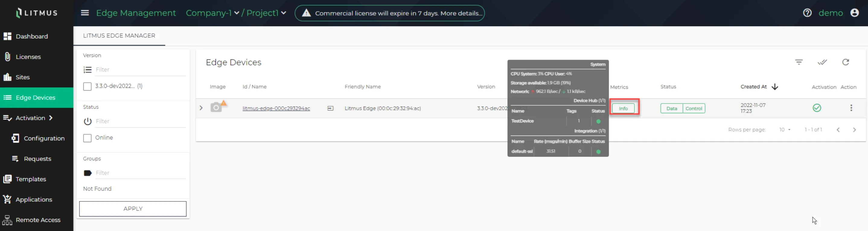Open Licenses in the sidebar

(x=37, y=57)
